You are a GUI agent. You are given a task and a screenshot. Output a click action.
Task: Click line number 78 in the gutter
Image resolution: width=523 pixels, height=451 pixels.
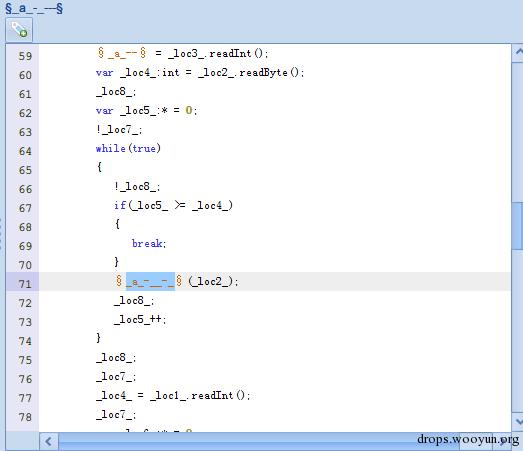[x=25, y=417]
